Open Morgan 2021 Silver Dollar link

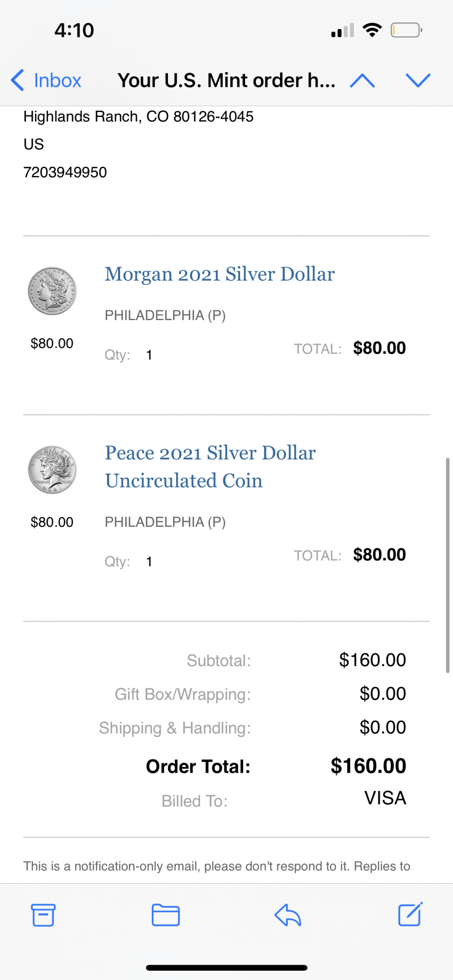pos(220,274)
